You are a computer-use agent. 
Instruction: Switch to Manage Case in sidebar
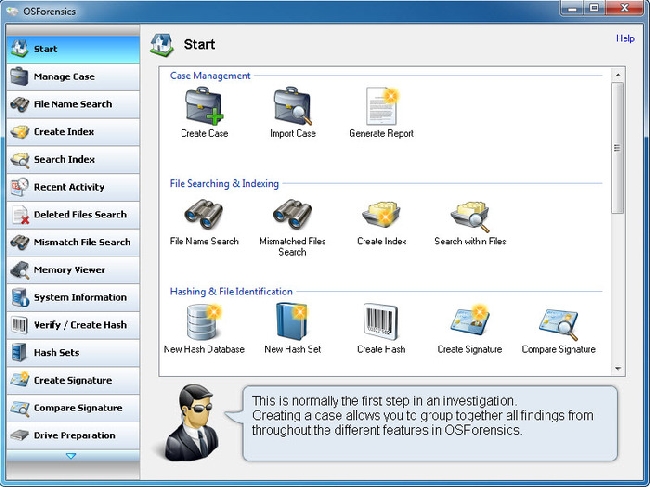click(70, 77)
